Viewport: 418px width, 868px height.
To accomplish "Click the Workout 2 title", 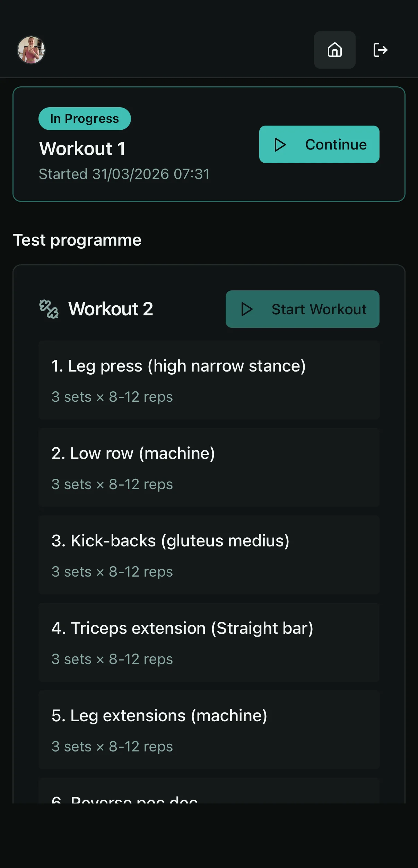I will click(111, 309).
